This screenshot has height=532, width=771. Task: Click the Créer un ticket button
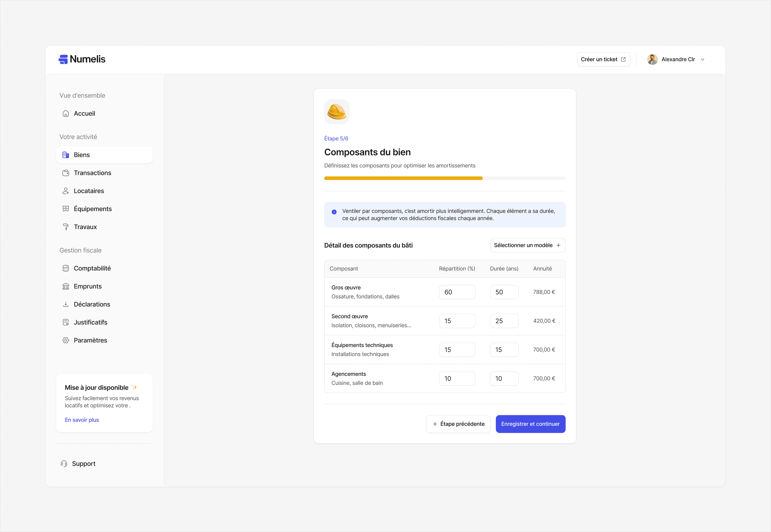point(604,59)
